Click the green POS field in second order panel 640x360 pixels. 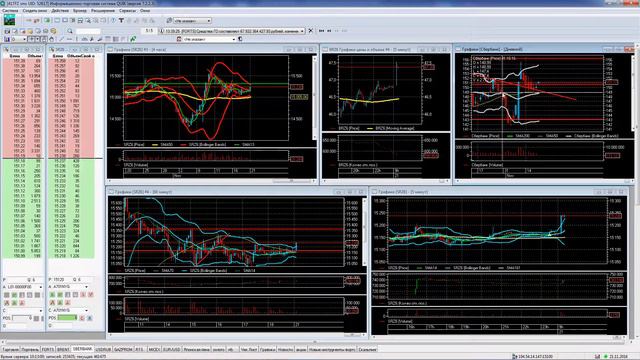pyautogui.click(x=67, y=318)
